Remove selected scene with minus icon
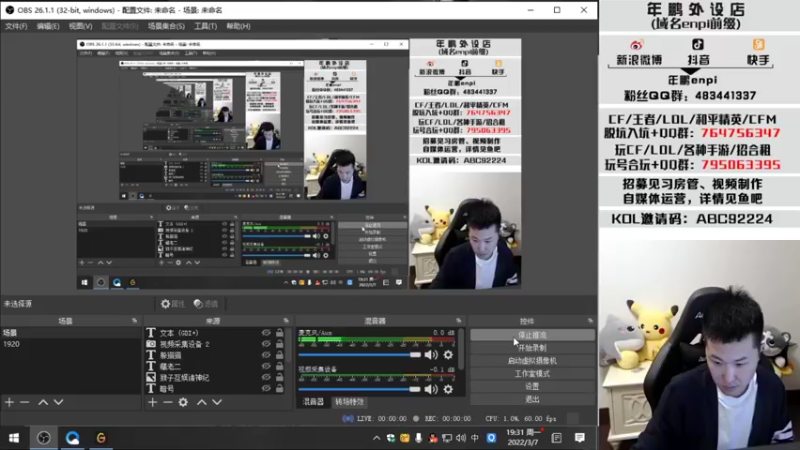Screen dimensions: 800x450 (24, 403)
